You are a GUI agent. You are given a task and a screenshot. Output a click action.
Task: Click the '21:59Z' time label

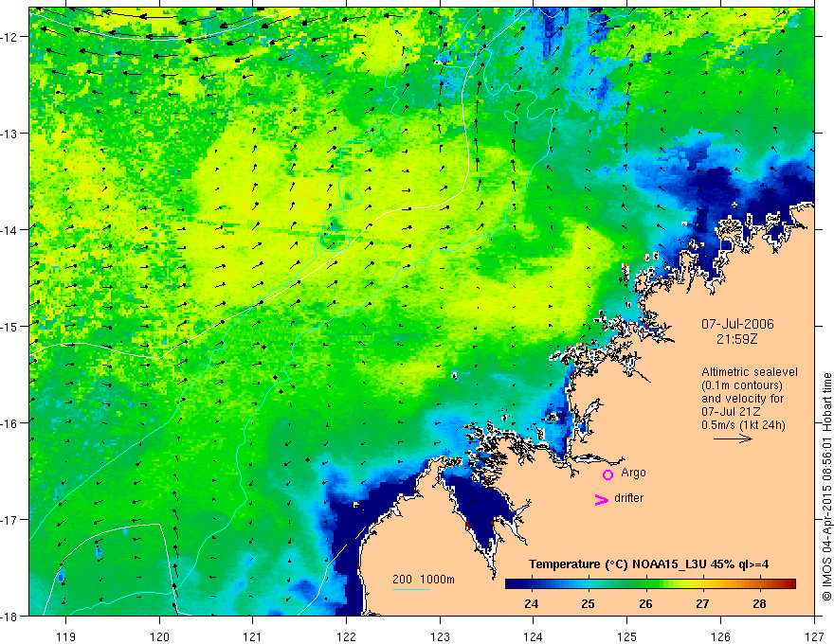click(736, 339)
